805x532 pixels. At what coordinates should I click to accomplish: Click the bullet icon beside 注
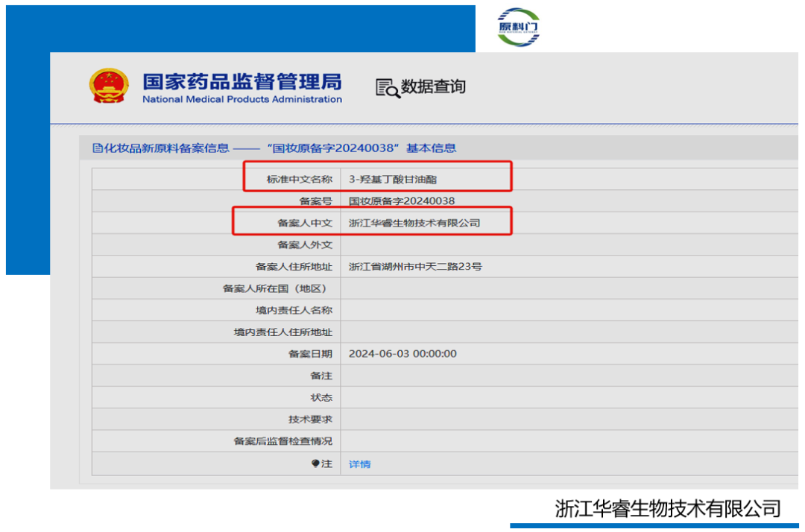coord(315,463)
